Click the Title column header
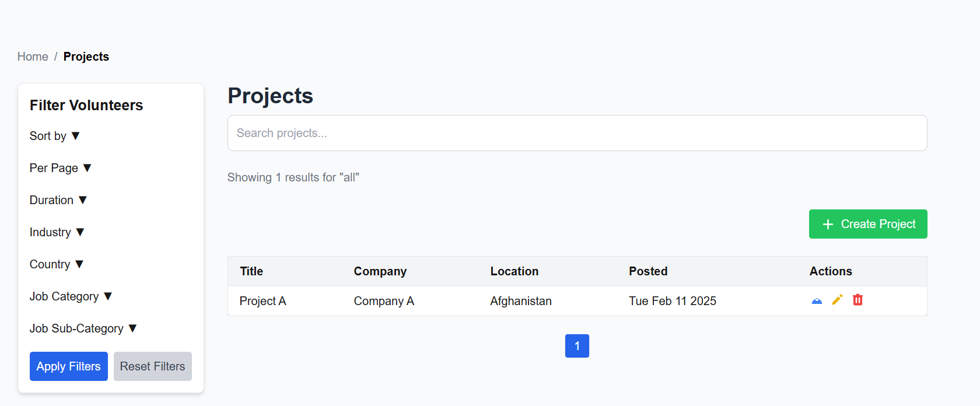Viewport: 980px width, 406px height. pos(251,271)
